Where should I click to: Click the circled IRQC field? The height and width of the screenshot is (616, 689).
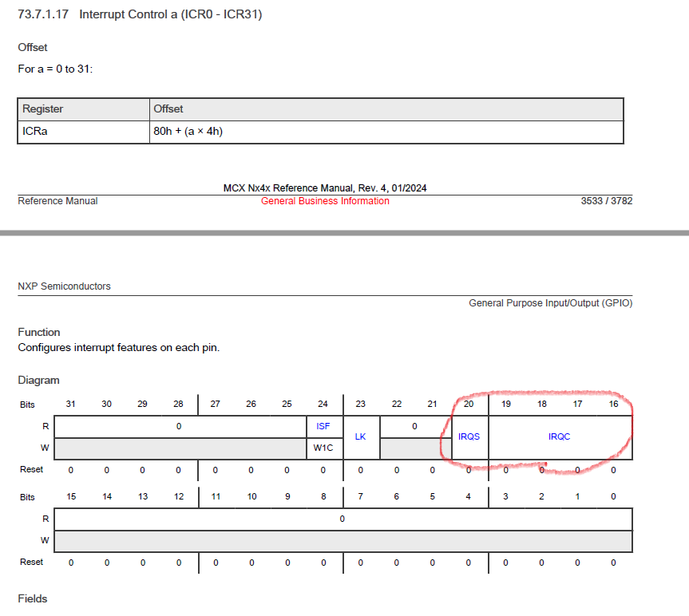(x=558, y=436)
